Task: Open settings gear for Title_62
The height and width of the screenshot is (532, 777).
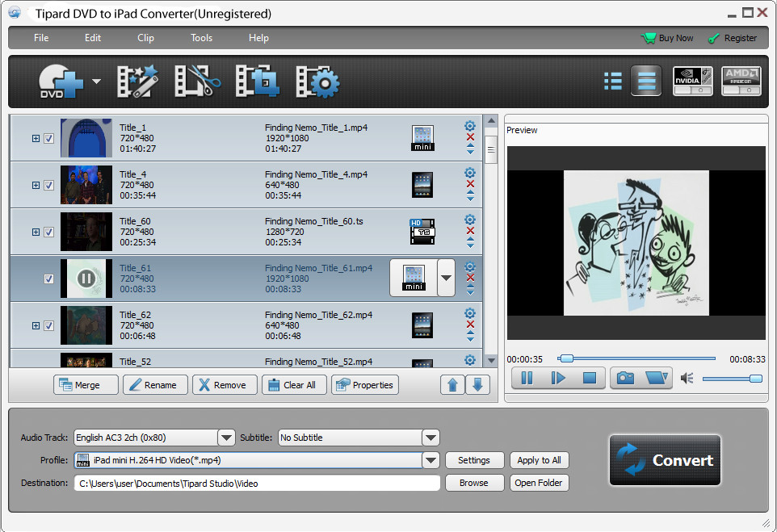Action: [470, 313]
